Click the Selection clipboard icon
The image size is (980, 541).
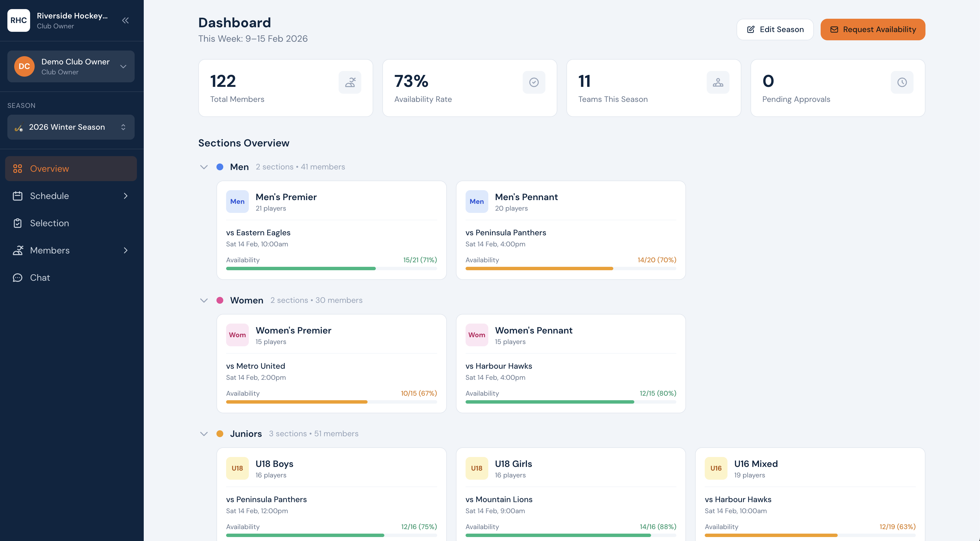[x=18, y=223]
